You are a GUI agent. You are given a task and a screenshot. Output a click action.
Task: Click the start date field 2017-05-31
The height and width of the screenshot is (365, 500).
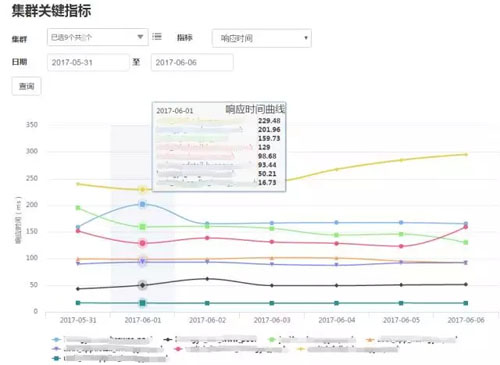point(88,62)
